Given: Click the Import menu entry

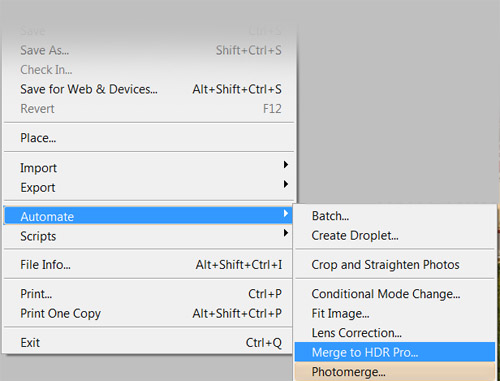Looking at the screenshot, I should point(149,168).
